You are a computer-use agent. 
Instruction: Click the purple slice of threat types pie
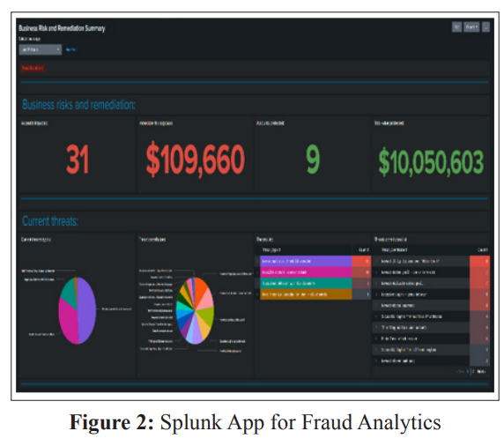(x=87, y=309)
